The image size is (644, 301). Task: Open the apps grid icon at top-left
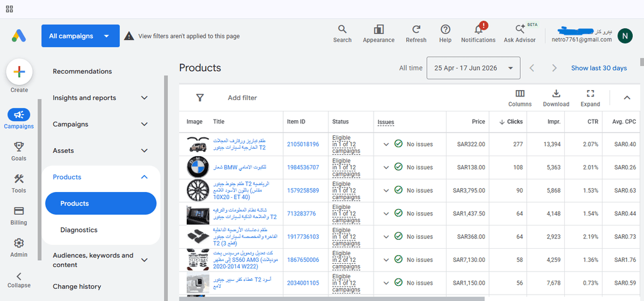[x=9, y=9]
